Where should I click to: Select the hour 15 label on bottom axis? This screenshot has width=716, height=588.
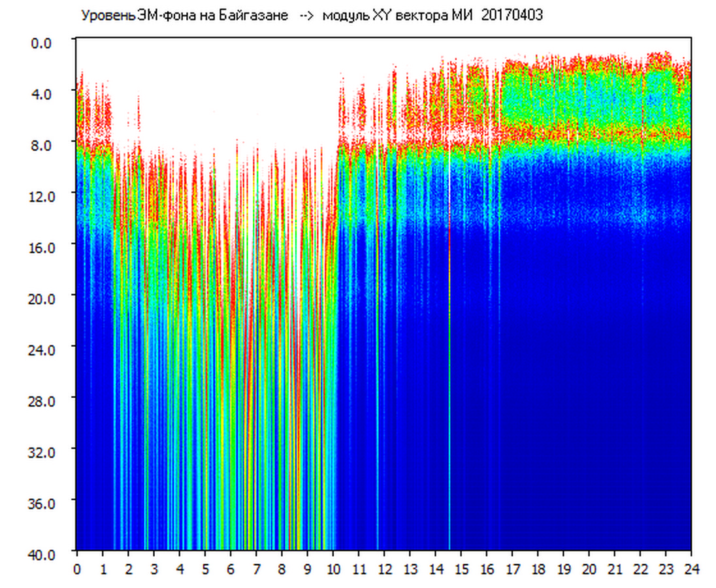click(x=461, y=569)
